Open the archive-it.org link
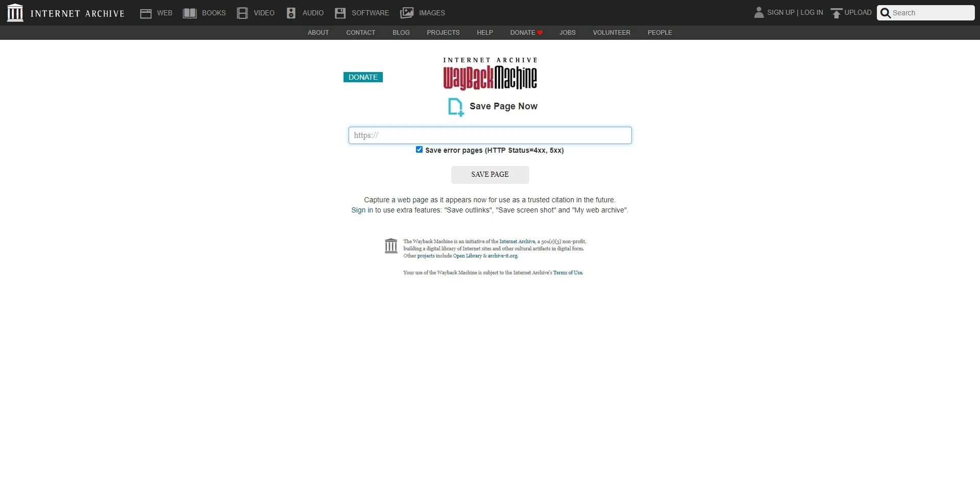The image size is (980, 495). click(502, 256)
